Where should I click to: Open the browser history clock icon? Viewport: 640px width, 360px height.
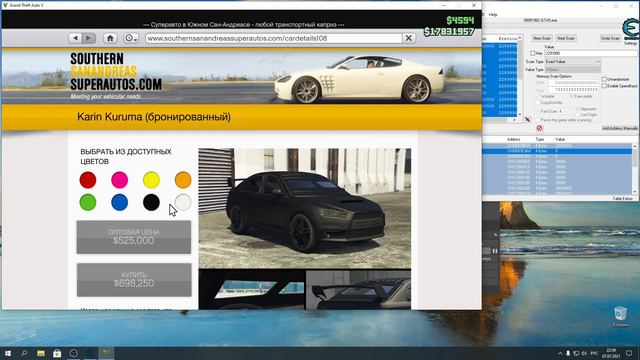click(x=131, y=38)
